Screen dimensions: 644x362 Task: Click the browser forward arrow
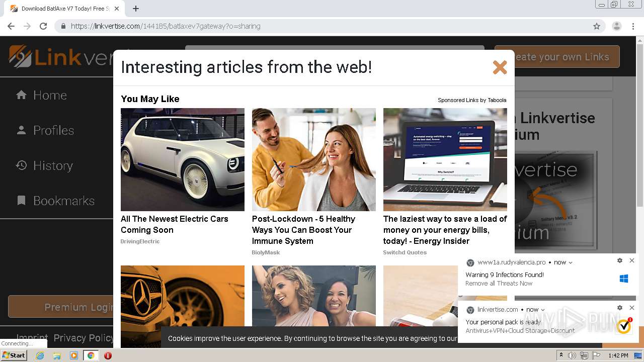(27, 26)
